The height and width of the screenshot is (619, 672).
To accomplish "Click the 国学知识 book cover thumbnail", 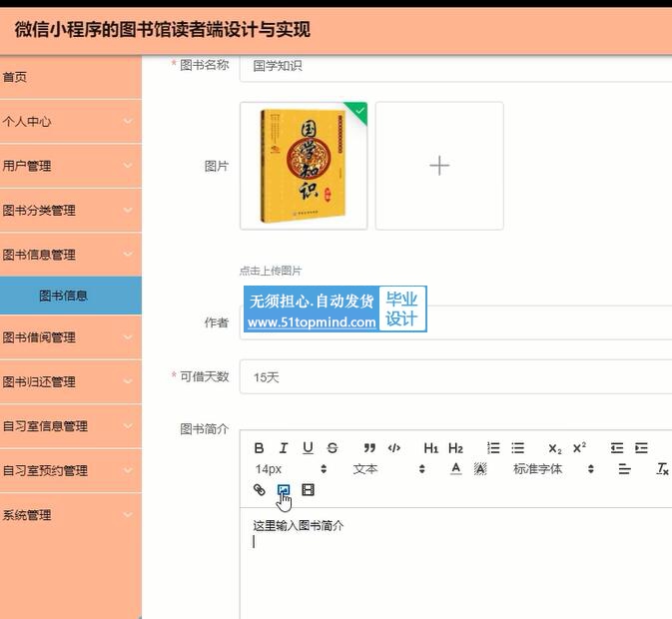I will click(x=304, y=166).
